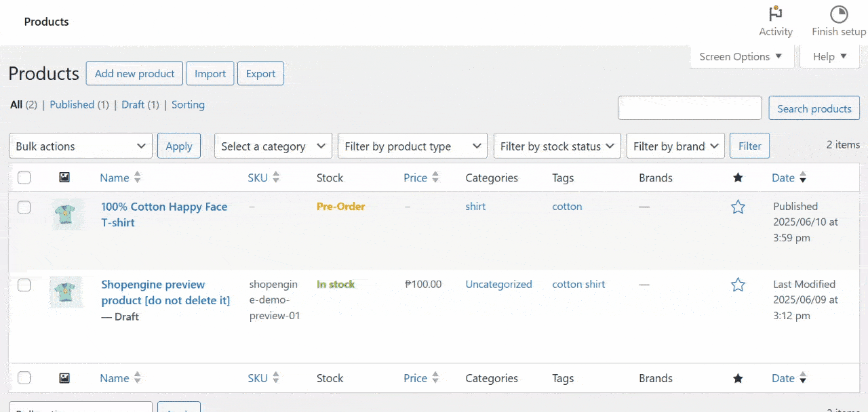Check the select-all checkbox in table header

tap(24, 178)
